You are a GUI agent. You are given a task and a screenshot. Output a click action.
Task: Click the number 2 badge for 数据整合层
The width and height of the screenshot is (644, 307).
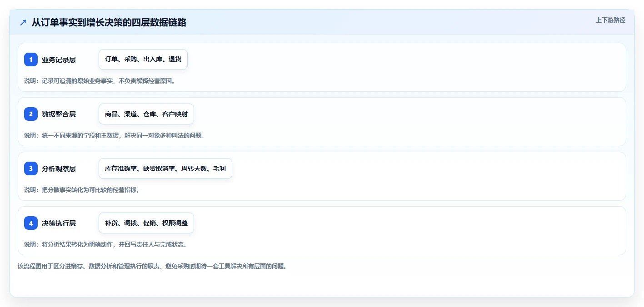coord(31,114)
